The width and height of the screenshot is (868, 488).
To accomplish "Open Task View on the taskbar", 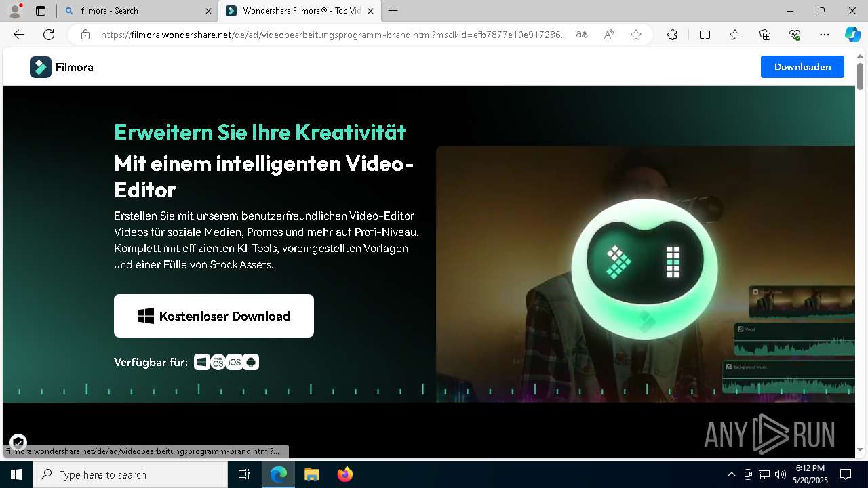I will 244,474.
